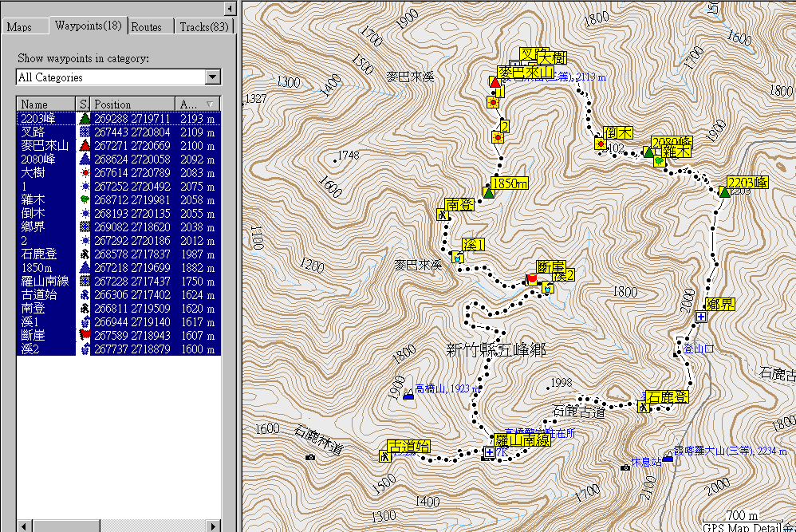Screen dimensions: 796x532
Task: Click sun marker icon labeled 2 on map
Action: coord(498,137)
